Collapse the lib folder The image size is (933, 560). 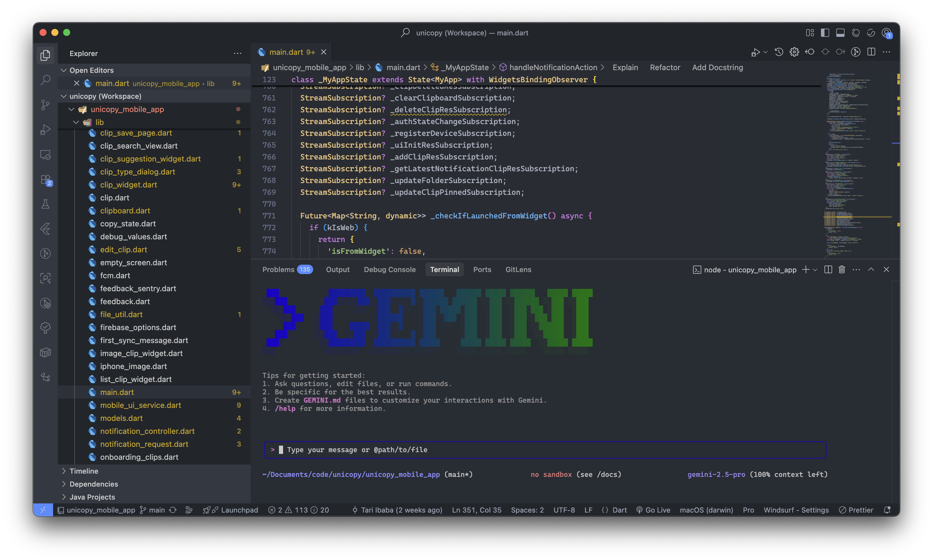76,122
